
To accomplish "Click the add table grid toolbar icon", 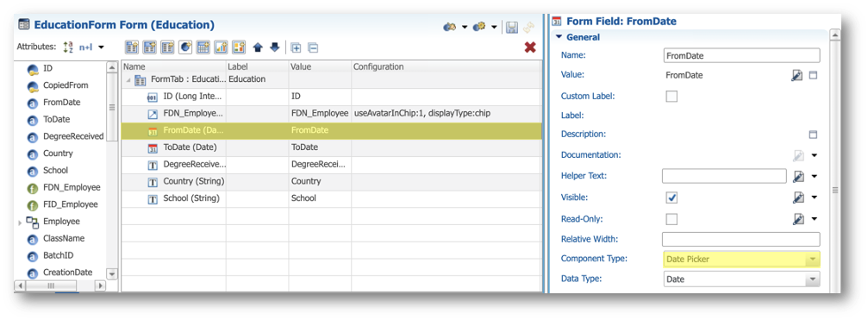I will [x=203, y=47].
